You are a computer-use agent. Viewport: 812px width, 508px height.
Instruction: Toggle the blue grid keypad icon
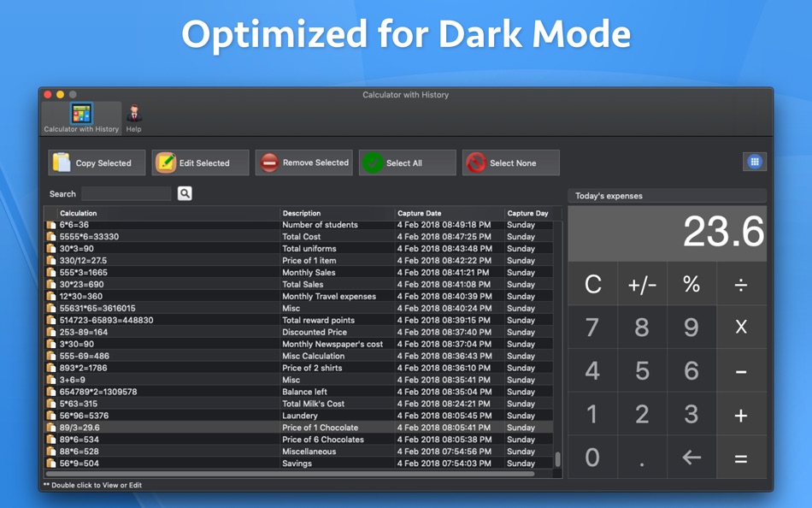coord(755,162)
